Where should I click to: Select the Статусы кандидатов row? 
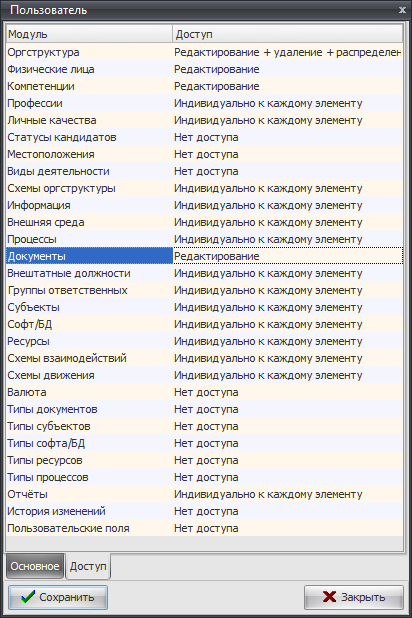(x=205, y=137)
